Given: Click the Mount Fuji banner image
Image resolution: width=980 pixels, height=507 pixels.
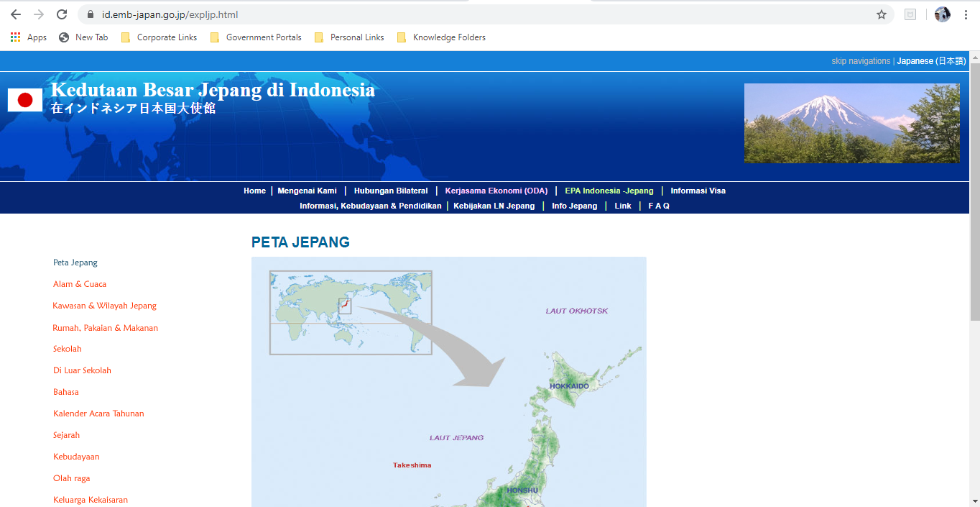Looking at the screenshot, I should coord(851,123).
